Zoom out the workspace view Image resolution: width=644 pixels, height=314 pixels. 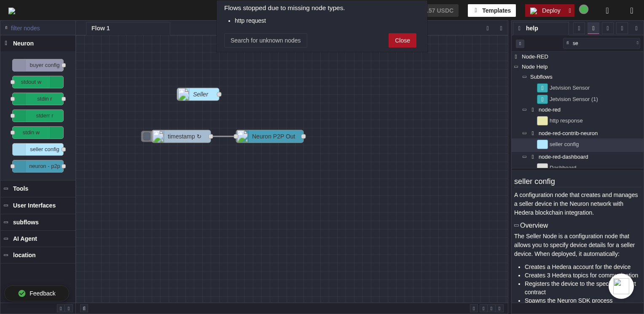483,309
